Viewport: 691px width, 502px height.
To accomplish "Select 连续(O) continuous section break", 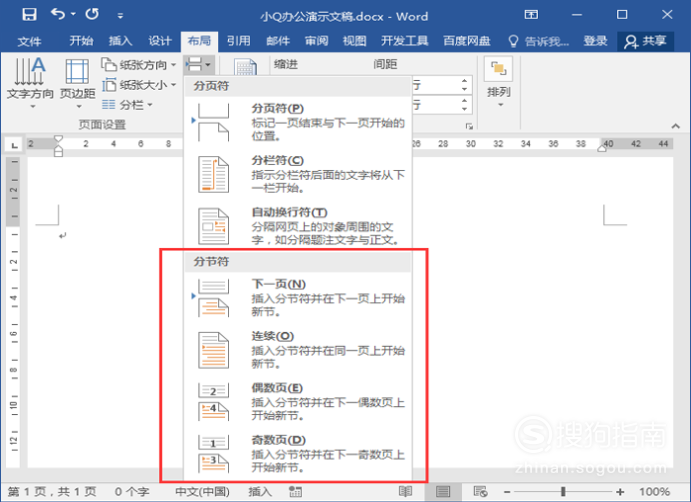I will pos(298,350).
